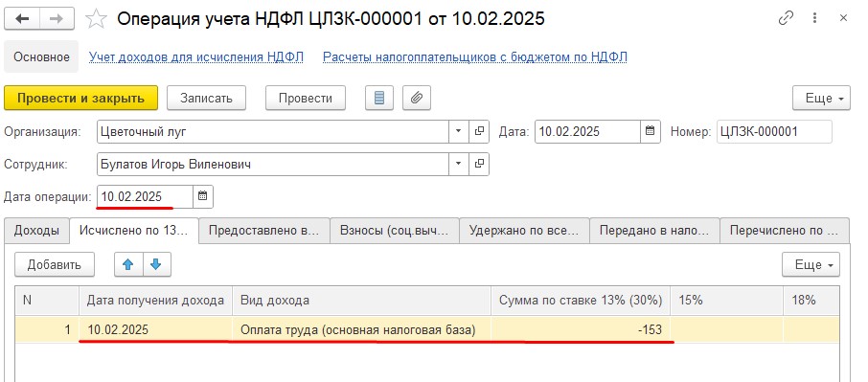The image size is (868, 382).
Task: Select the Оплата труда (основная налоговая база) cell
Action: (x=361, y=330)
